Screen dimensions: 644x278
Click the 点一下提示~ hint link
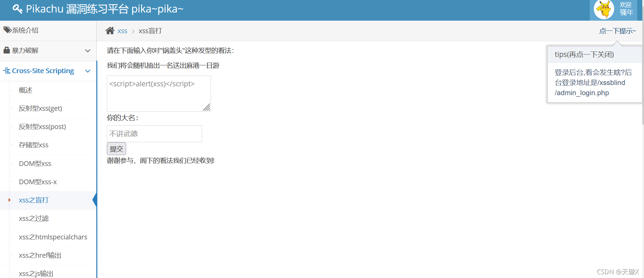[618, 31]
